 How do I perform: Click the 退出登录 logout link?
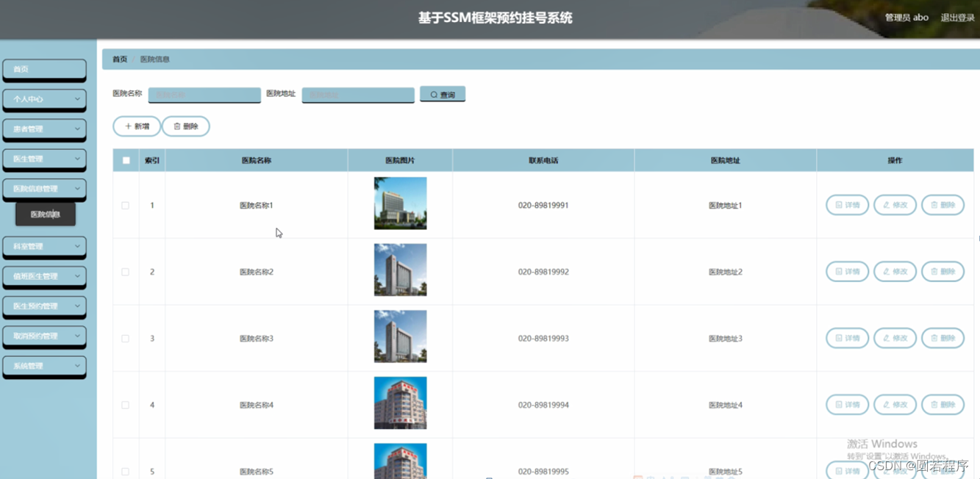tap(957, 17)
